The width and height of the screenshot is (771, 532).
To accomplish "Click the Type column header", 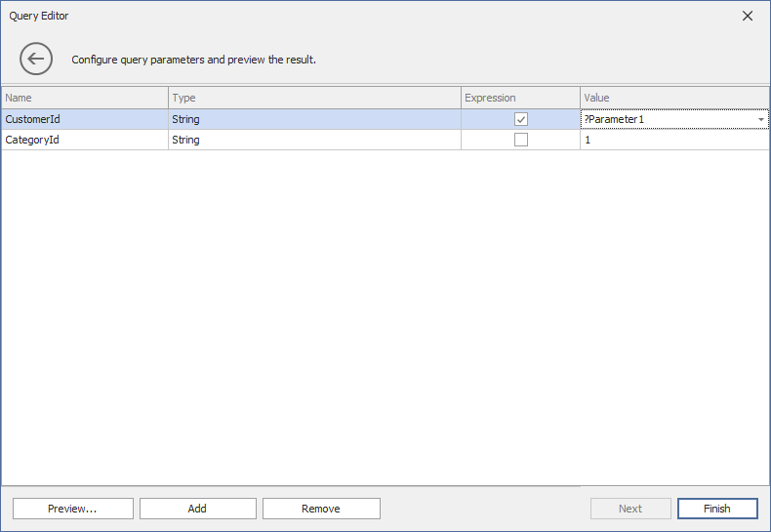I will pyautogui.click(x=314, y=98).
